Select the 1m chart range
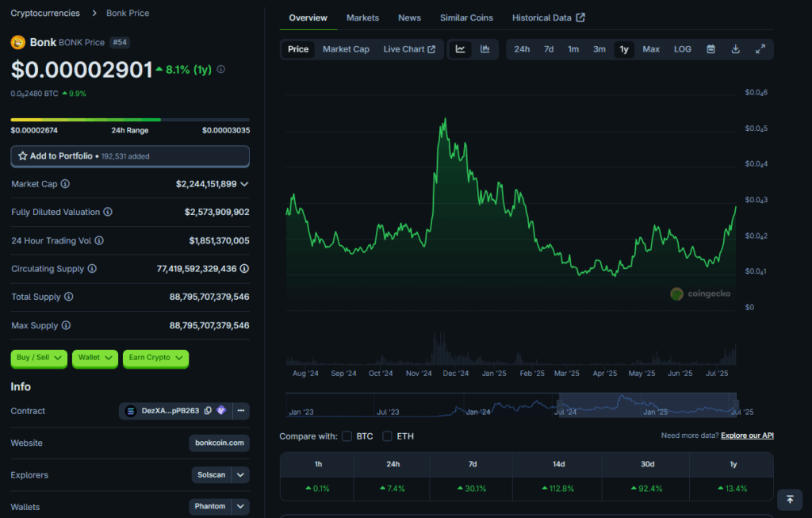 pyautogui.click(x=573, y=49)
